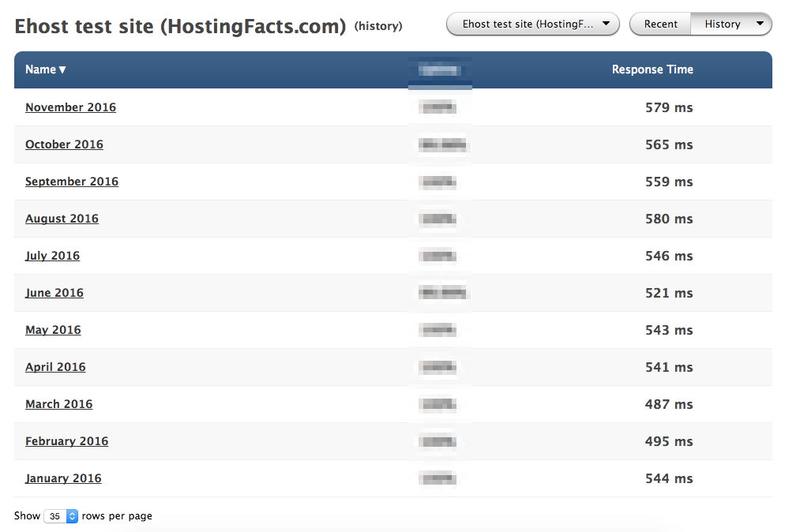This screenshot has height=532, width=785.
Task: Click the 565 ms response time value
Action: click(x=669, y=144)
